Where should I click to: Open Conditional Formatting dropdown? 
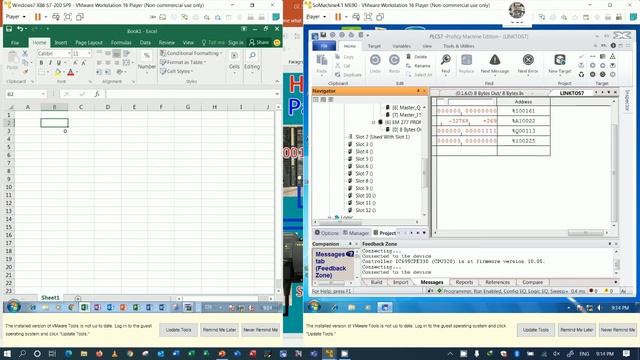[x=191, y=53]
